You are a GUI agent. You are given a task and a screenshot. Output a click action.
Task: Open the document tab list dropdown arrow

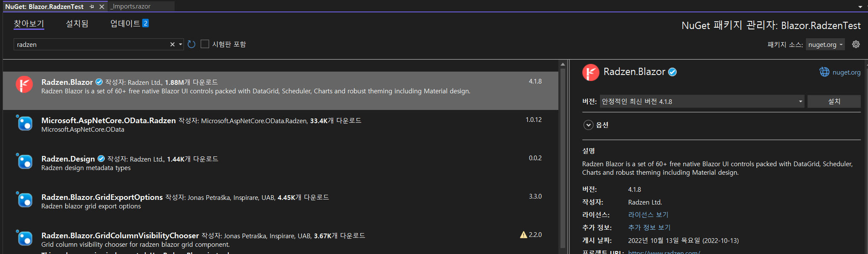click(x=860, y=7)
